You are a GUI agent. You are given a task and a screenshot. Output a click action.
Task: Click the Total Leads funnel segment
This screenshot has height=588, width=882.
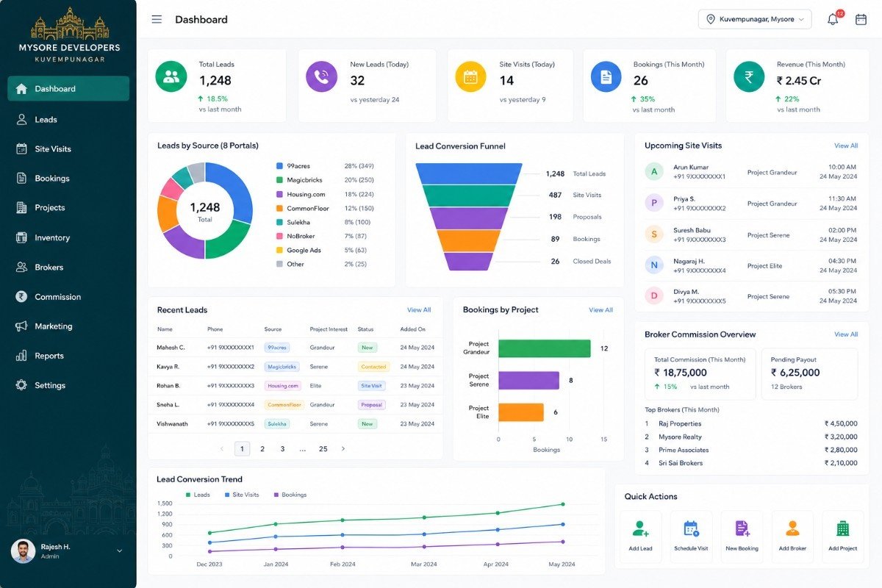469,173
